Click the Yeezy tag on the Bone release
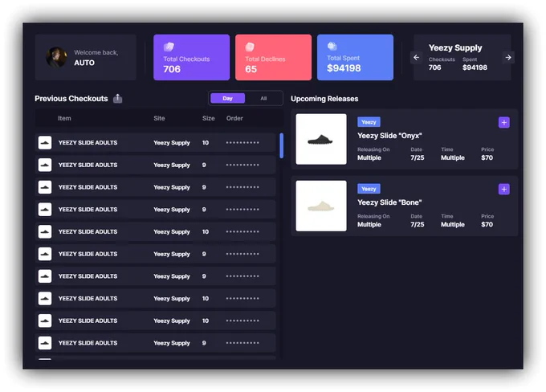546x392 pixels. click(x=369, y=189)
